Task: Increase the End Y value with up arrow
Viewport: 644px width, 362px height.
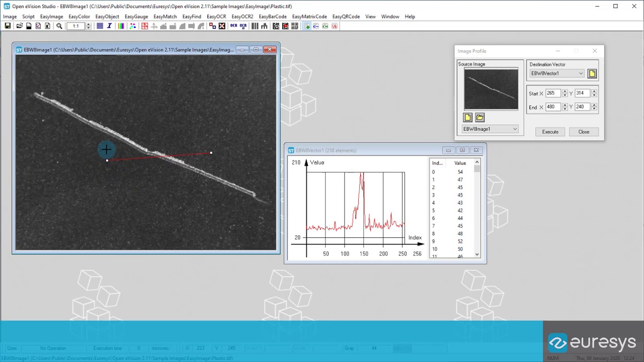Action: [594, 105]
